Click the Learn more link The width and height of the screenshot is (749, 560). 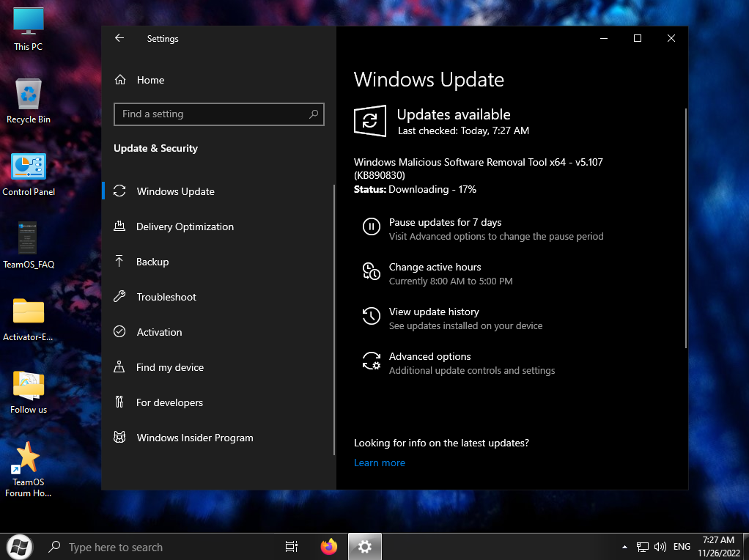[x=380, y=463]
